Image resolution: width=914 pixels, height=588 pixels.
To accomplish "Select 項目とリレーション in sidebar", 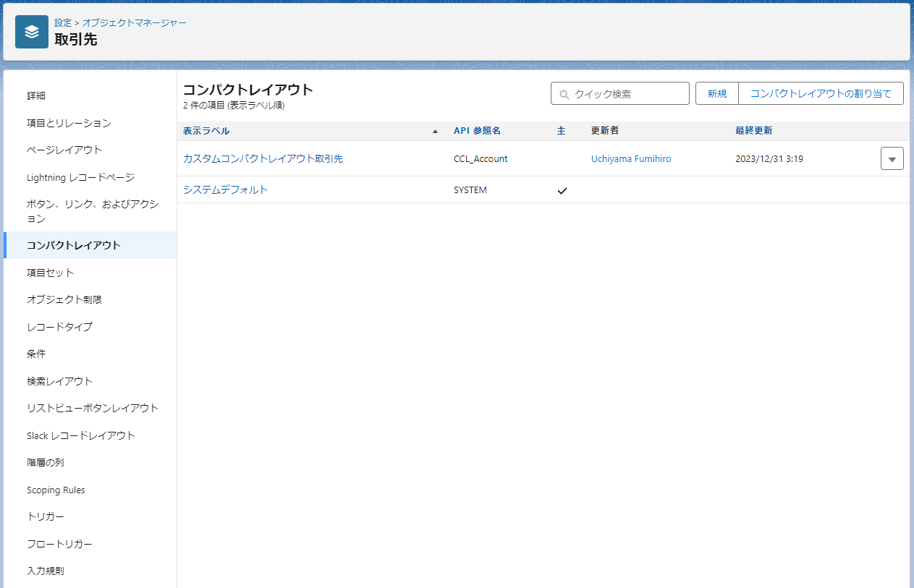I will [x=69, y=123].
